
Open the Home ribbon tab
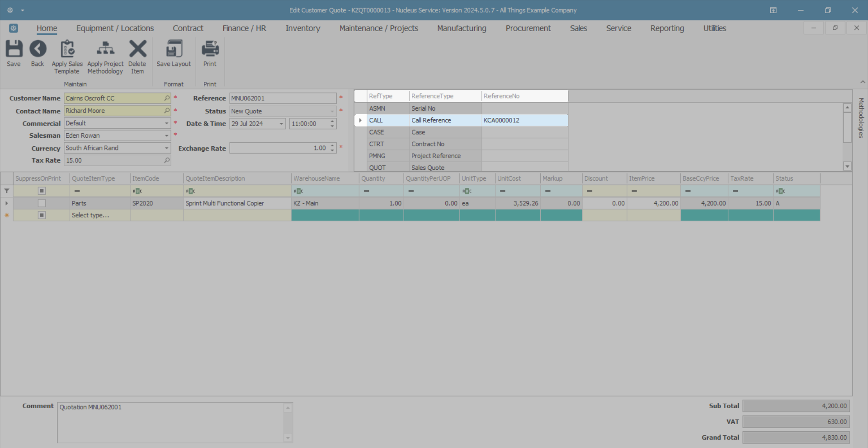point(47,28)
